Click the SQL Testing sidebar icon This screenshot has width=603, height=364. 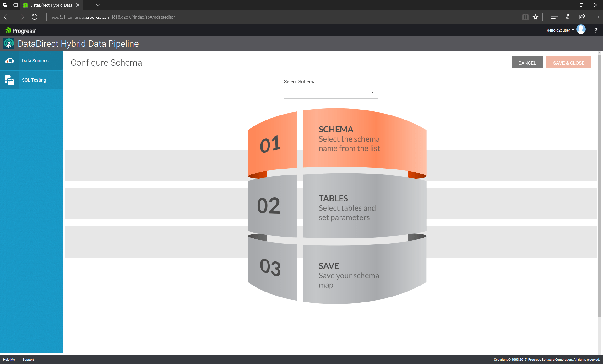[x=9, y=80]
